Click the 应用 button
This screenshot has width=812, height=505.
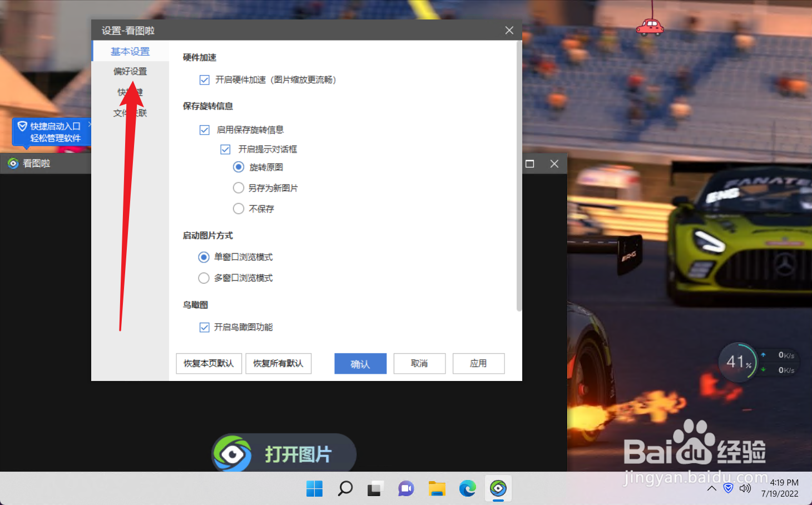click(x=478, y=363)
